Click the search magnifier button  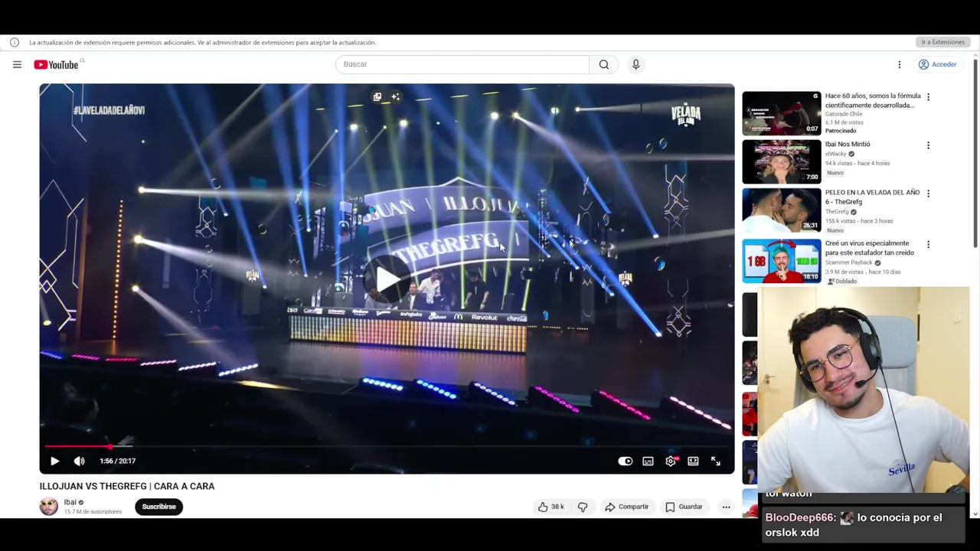[604, 64]
